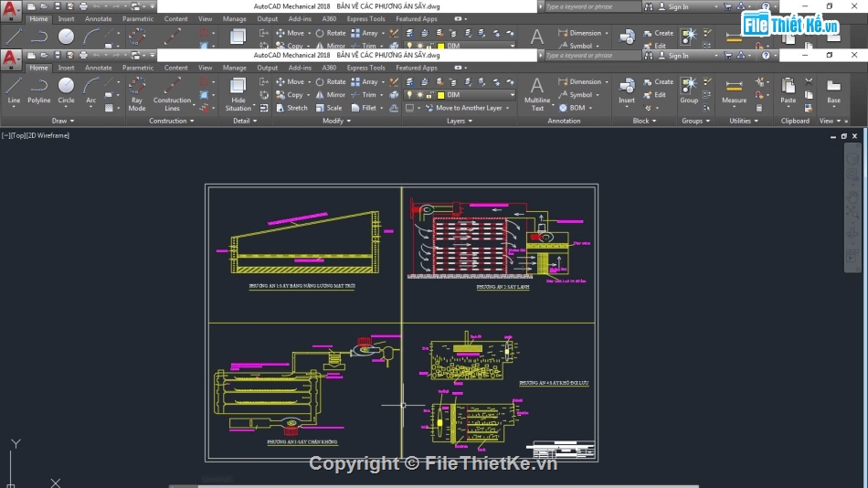The height and width of the screenshot is (488, 868).
Task: Open the Dimension dropdown arrow in front window
Action: pos(607,82)
